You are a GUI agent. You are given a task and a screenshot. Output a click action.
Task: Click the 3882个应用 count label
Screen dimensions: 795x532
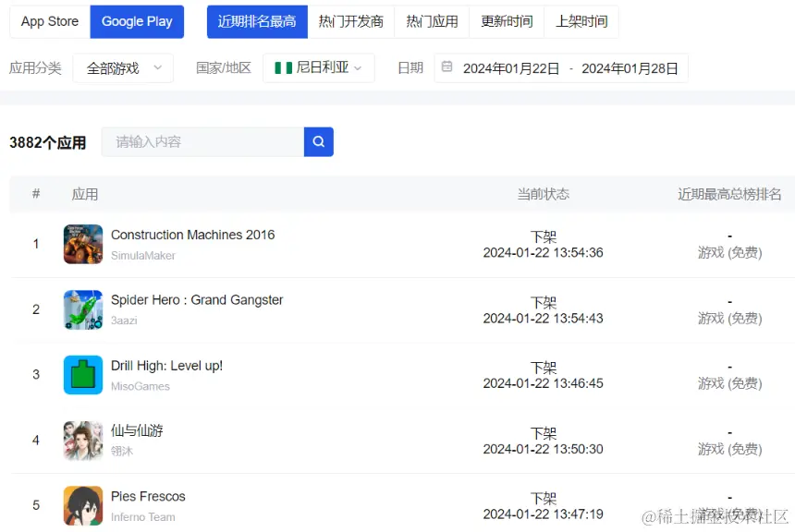click(x=48, y=142)
